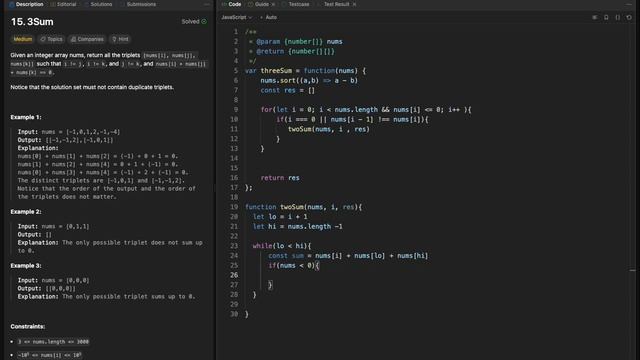Open the code panel more options menu
640x360 pixels.
[629, 4]
